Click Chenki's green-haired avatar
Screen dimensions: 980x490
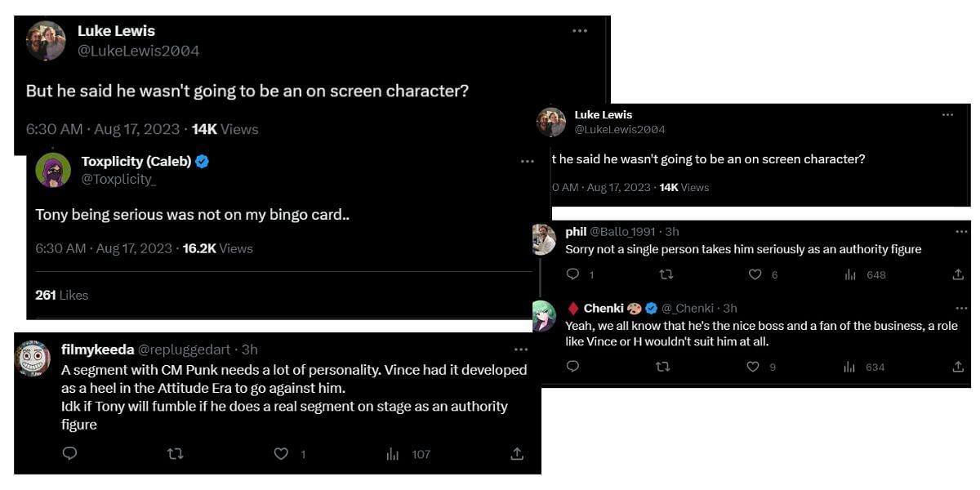pos(544,315)
